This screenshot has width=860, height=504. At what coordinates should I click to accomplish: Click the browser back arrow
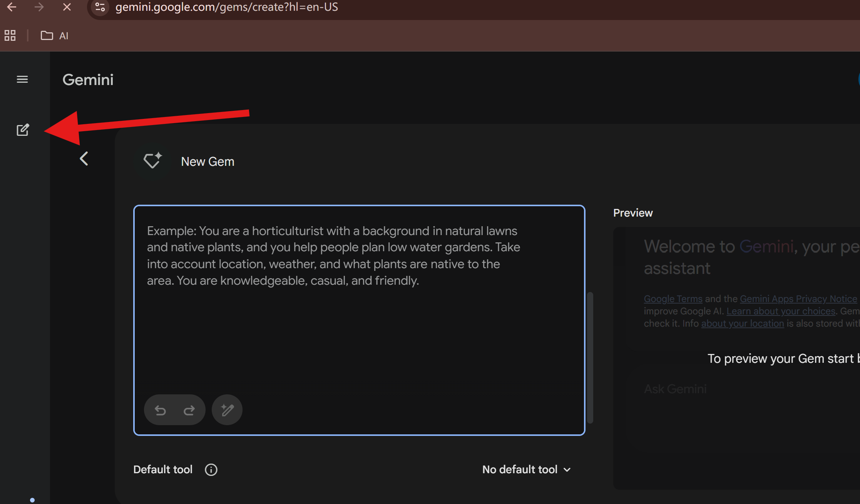12,7
